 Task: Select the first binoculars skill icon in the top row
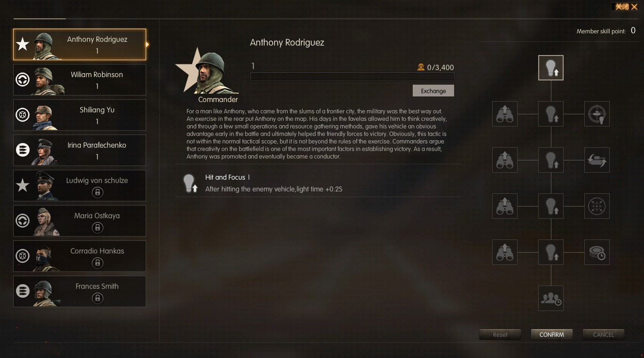pos(504,114)
